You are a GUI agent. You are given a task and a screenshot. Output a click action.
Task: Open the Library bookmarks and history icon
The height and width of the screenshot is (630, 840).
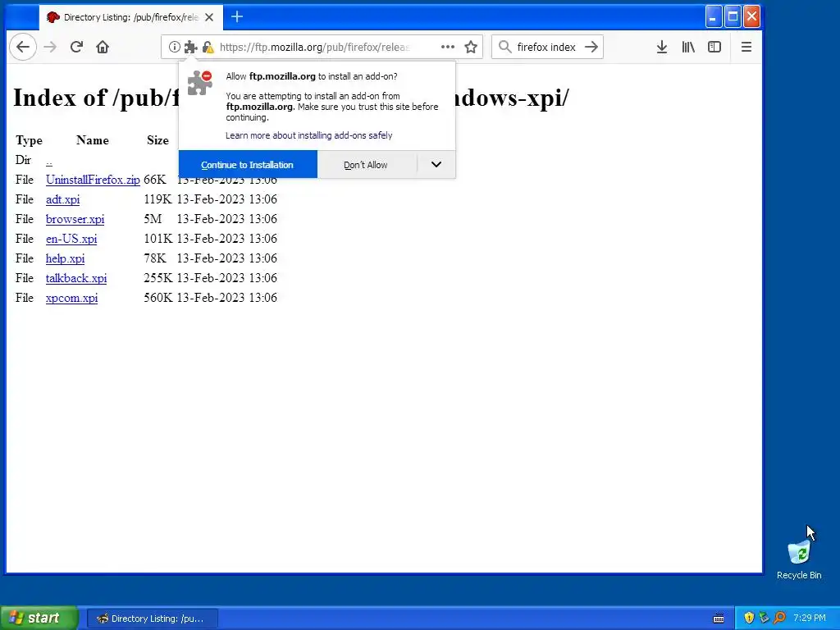point(688,47)
